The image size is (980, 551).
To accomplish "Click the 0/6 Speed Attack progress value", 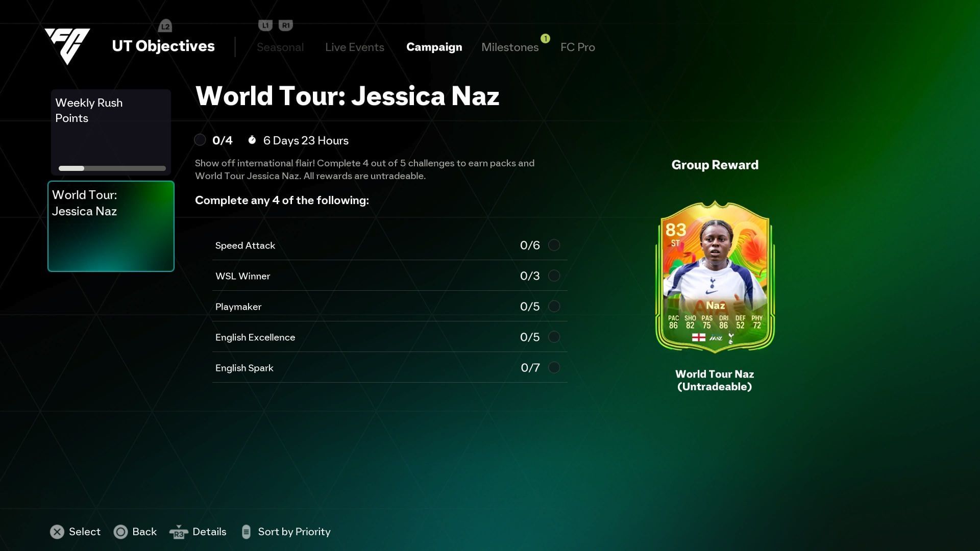I will point(530,245).
